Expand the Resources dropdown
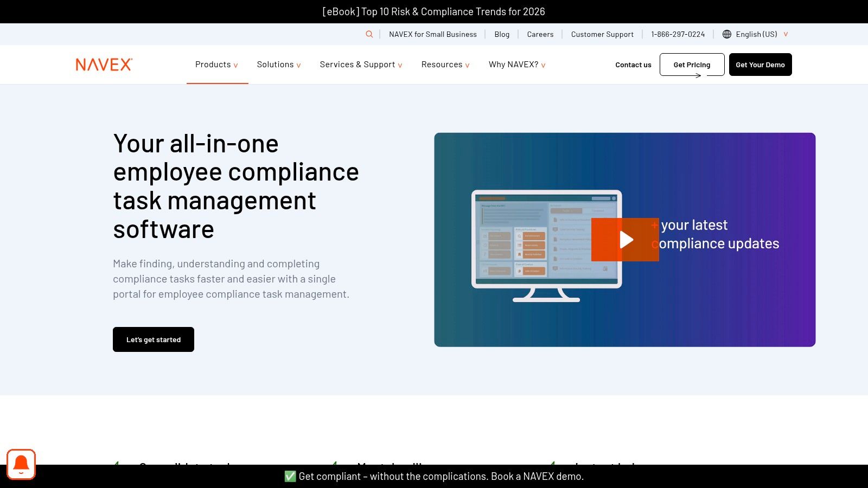The width and height of the screenshot is (868, 488). (x=445, y=64)
